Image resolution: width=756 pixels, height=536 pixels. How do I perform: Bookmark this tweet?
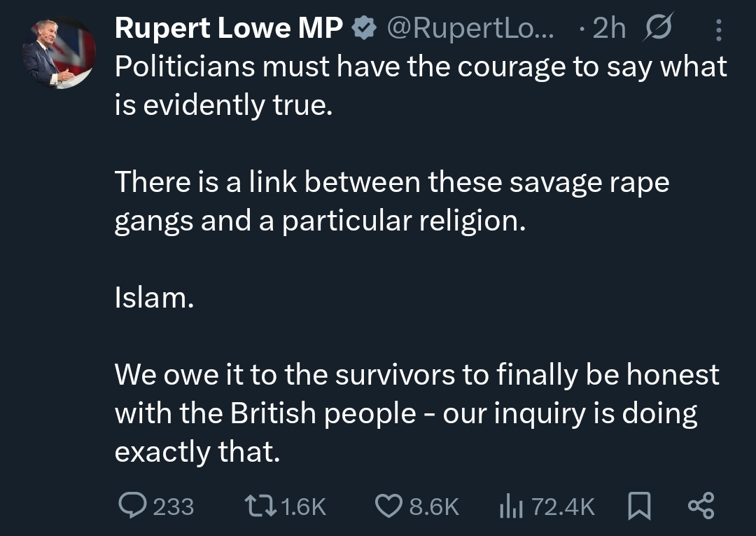[x=638, y=505]
